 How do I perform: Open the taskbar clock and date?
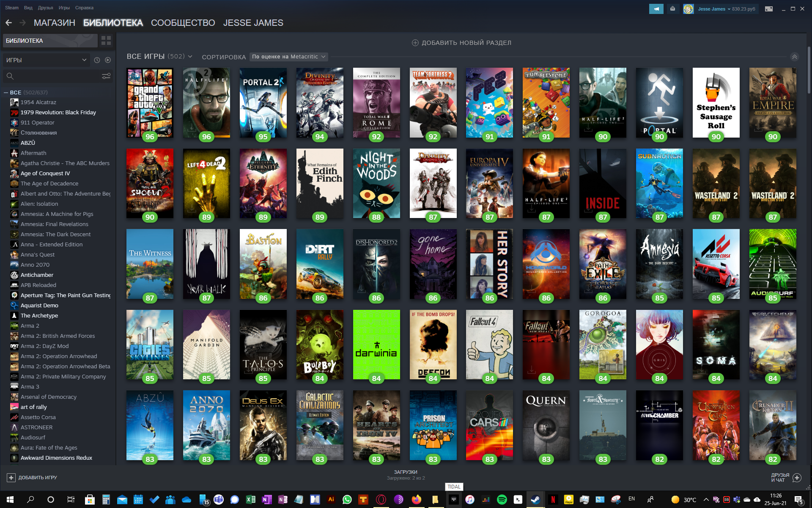[776, 500]
